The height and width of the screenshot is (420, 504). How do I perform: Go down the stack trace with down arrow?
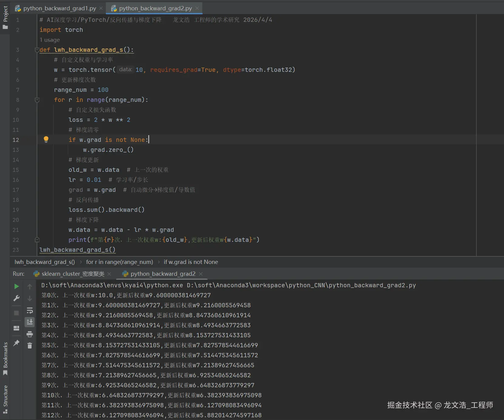coord(30,298)
